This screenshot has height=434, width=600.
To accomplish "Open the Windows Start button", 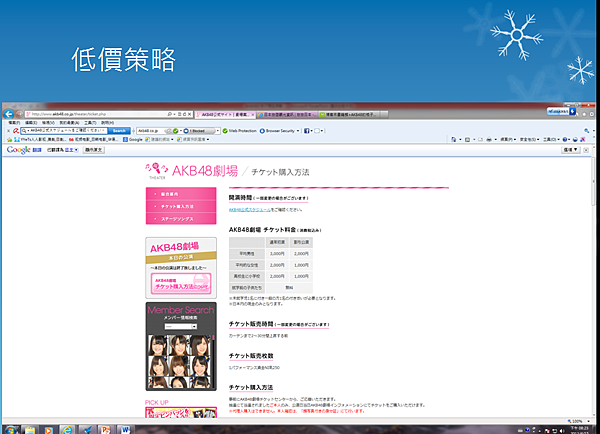I will [10, 429].
